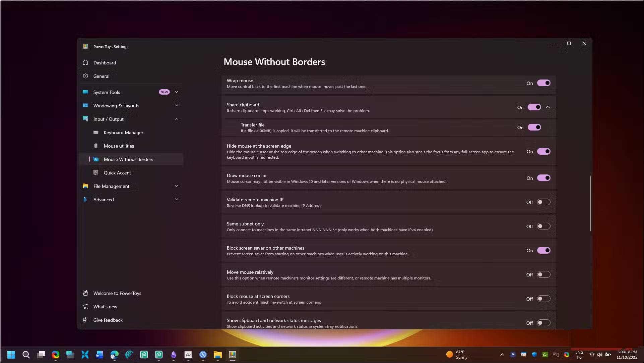
Task: Click the File Management folder icon
Action: coord(85,186)
